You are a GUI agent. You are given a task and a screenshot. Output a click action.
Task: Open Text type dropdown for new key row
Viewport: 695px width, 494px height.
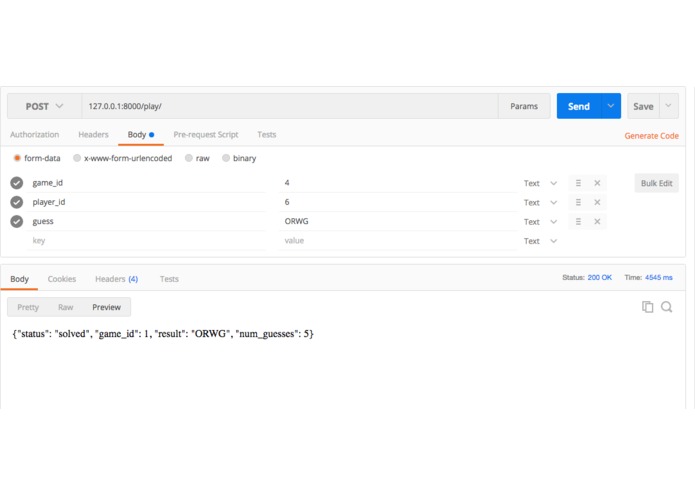pos(540,241)
